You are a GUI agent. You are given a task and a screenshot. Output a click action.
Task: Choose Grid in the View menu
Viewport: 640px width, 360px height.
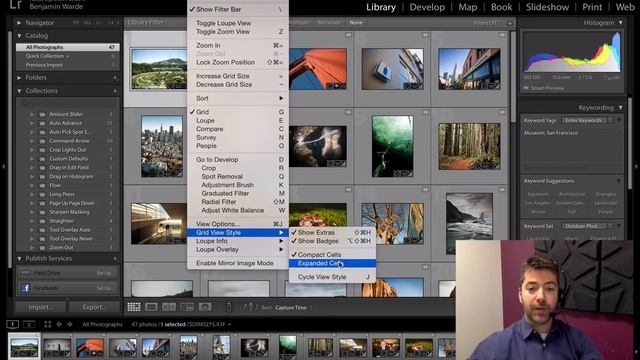tap(238, 112)
